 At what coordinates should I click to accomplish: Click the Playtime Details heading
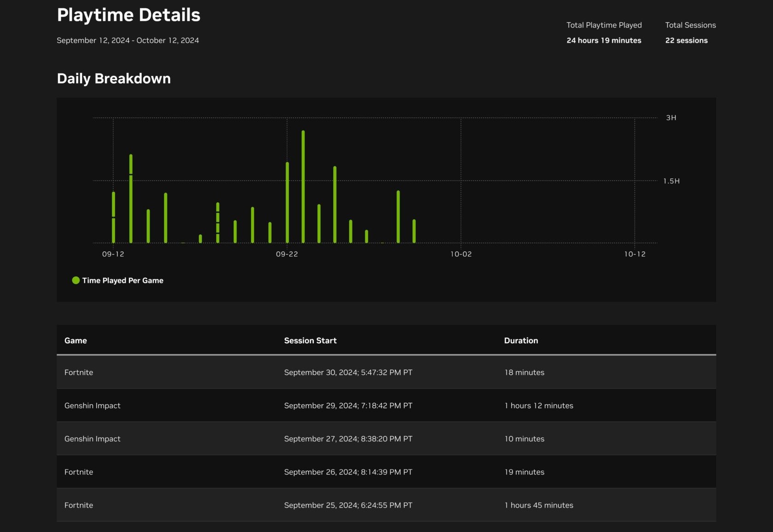coord(128,15)
